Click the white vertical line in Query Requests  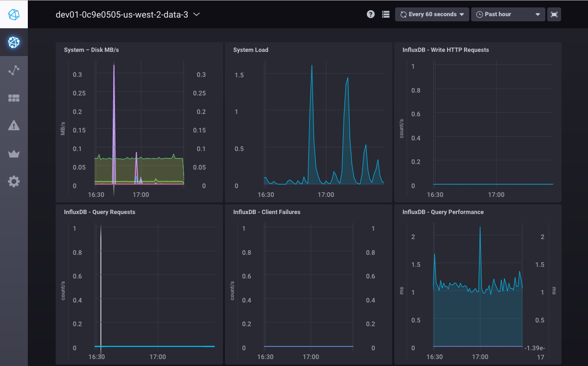[x=101, y=287]
